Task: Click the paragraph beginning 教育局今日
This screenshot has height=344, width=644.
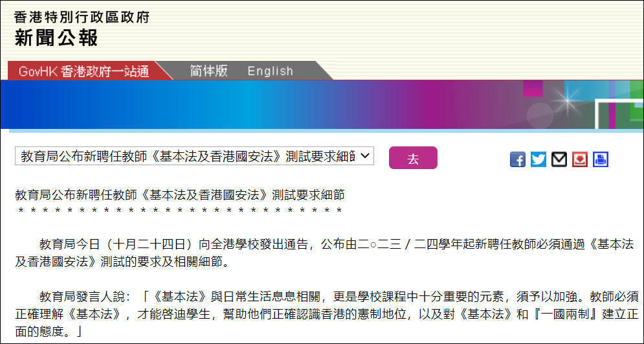Action: (324, 253)
